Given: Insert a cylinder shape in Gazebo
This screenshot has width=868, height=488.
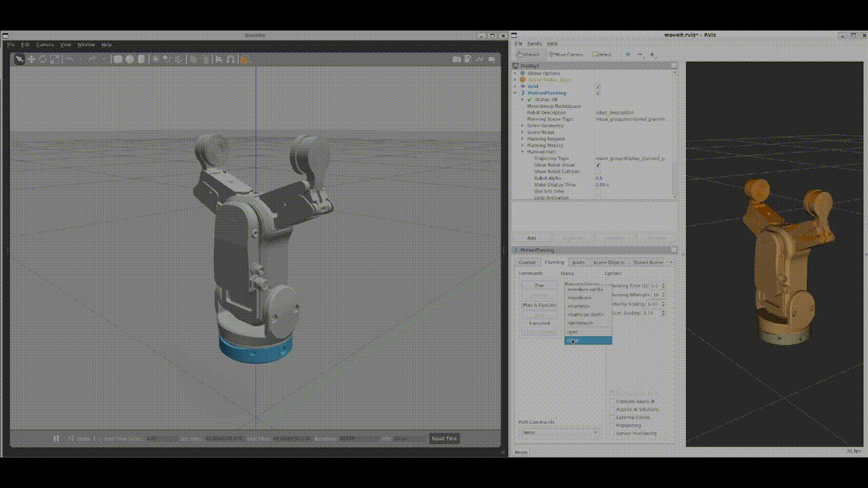Looking at the screenshot, I should click(141, 59).
